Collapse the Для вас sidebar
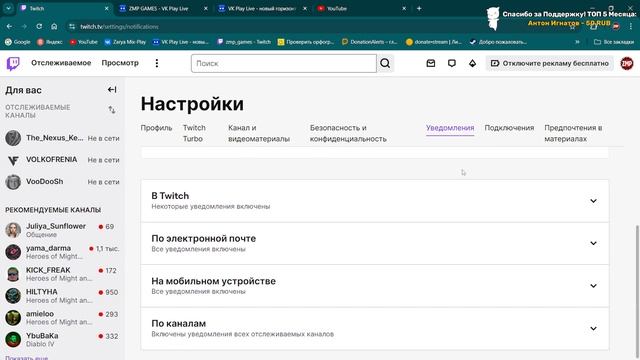Viewport: 640px width, 360px height. pyautogui.click(x=112, y=90)
